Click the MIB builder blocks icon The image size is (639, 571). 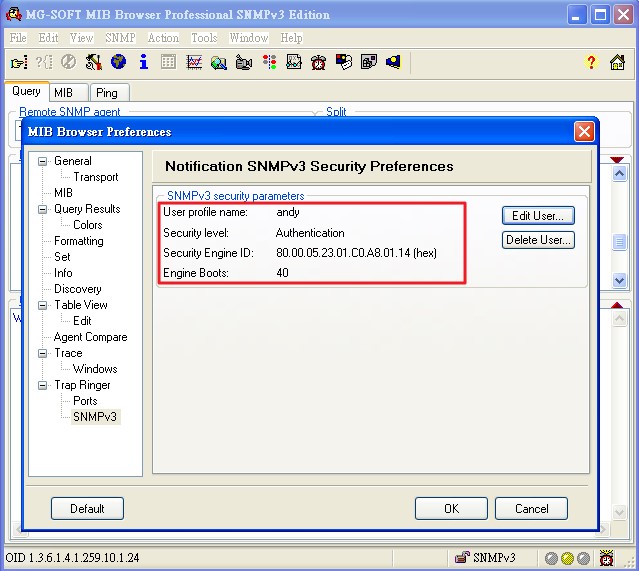pos(369,62)
